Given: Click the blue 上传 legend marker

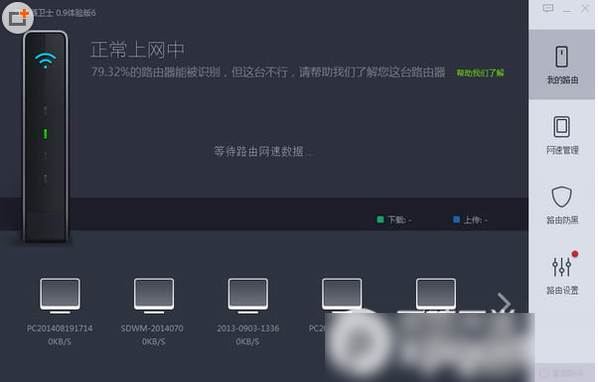Looking at the screenshot, I should coord(456,220).
